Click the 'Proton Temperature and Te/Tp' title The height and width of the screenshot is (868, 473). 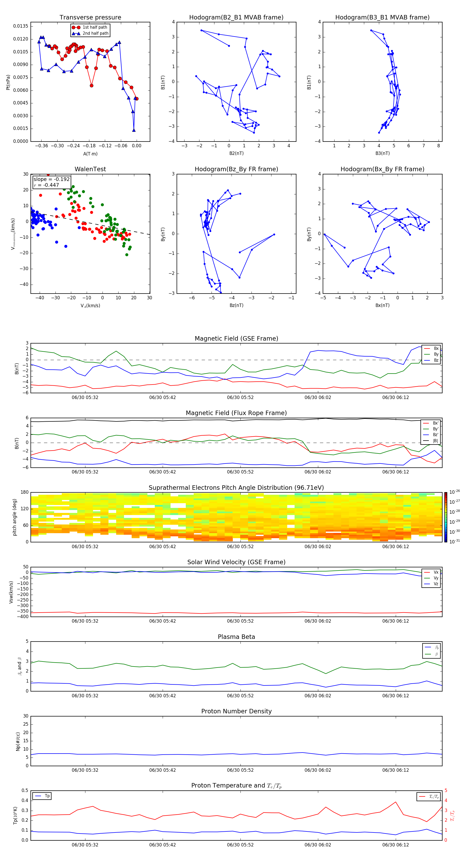236,786
